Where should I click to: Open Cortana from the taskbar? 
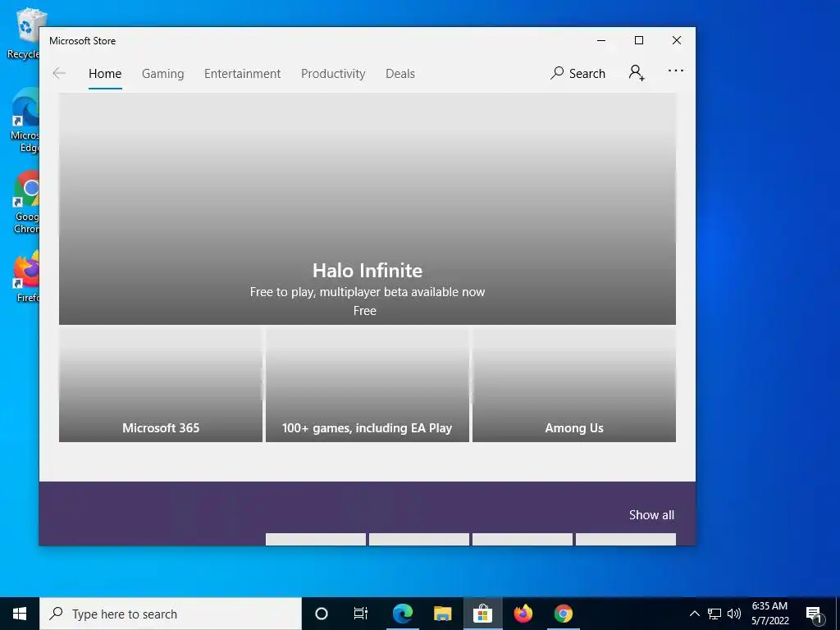322,614
